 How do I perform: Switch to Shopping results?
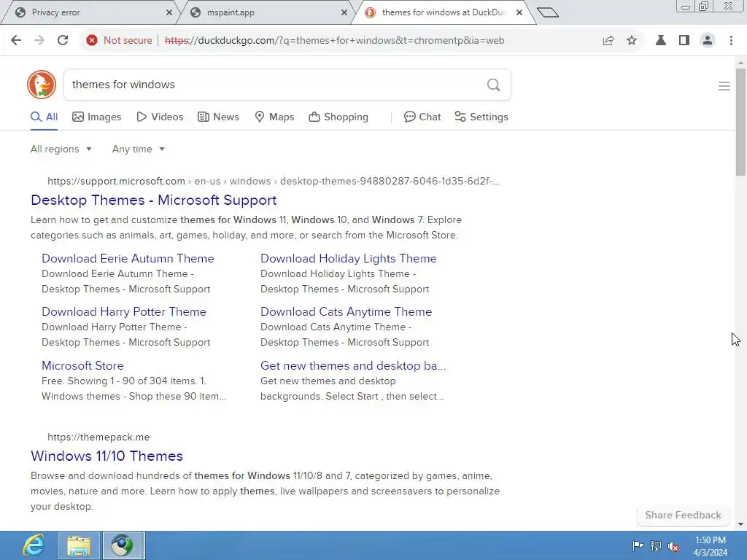point(338,117)
